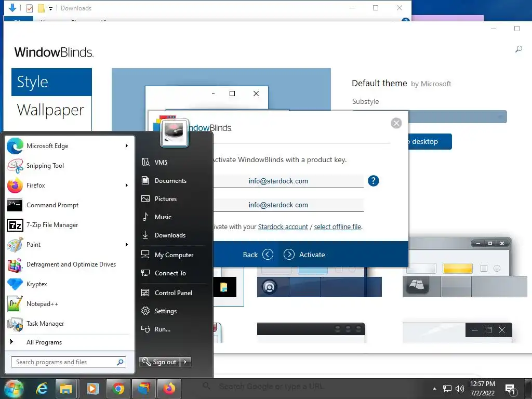Click the blue help question mark
532x399 pixels.
373,181
